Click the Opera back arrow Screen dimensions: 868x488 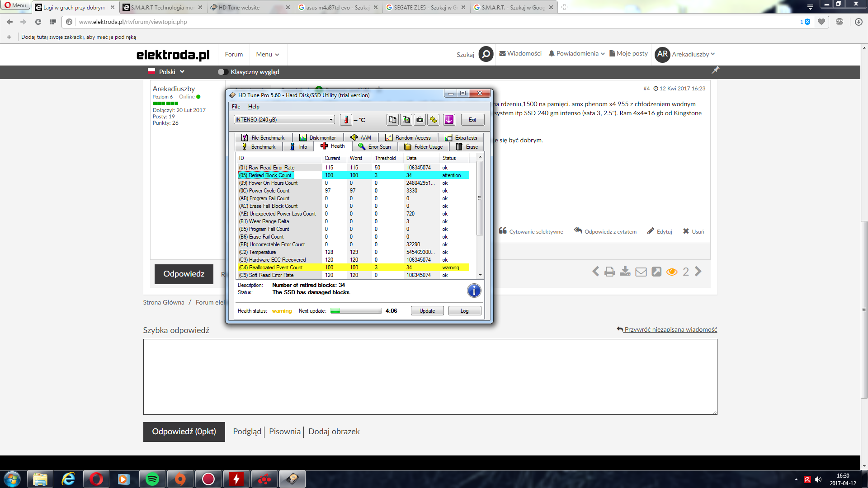click(10, 22)
